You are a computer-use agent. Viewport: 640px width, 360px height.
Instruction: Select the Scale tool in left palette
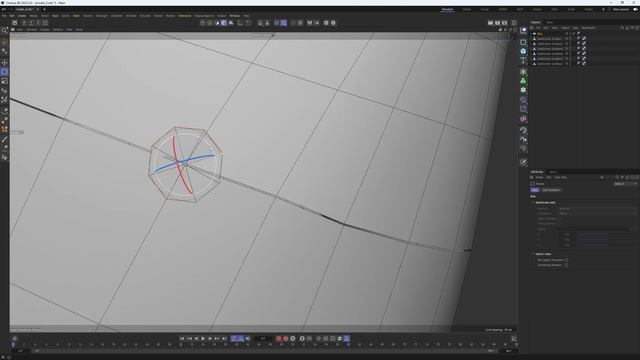pyautogui.click(x=4, y=81)
